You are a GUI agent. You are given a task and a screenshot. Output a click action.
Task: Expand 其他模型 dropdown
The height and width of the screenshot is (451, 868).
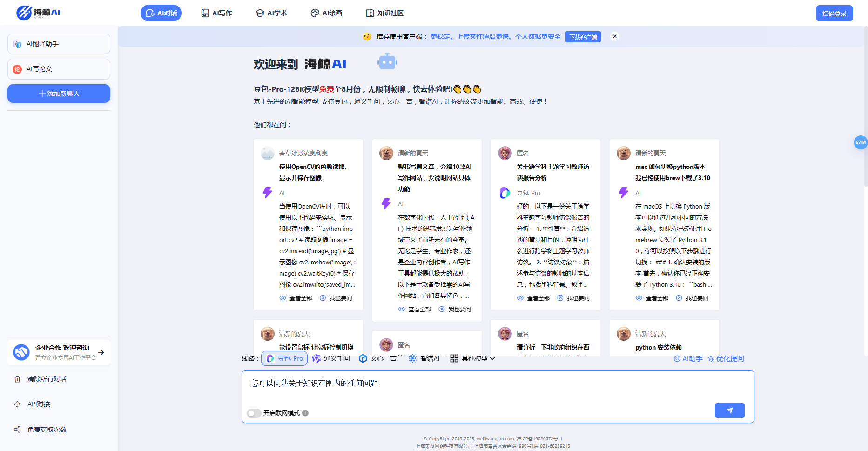pyautogui.click(x=472, y=358)
